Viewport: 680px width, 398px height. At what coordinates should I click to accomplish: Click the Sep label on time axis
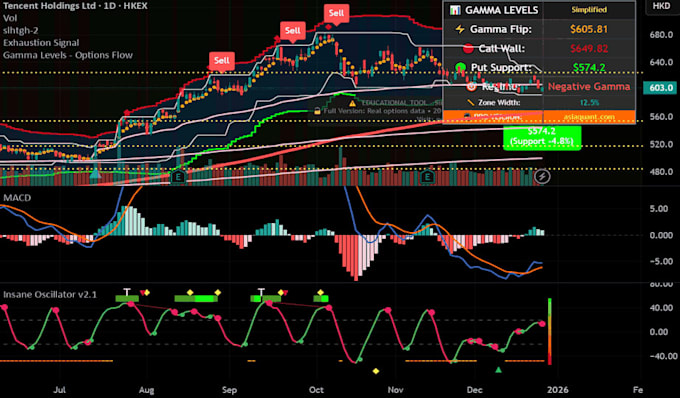click(229, 389)
